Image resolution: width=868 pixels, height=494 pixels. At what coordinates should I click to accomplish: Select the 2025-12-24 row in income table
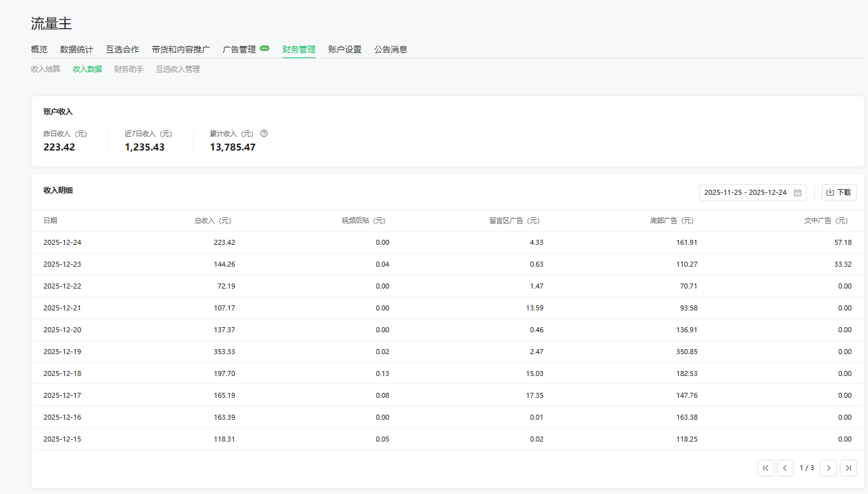(62, 242)
